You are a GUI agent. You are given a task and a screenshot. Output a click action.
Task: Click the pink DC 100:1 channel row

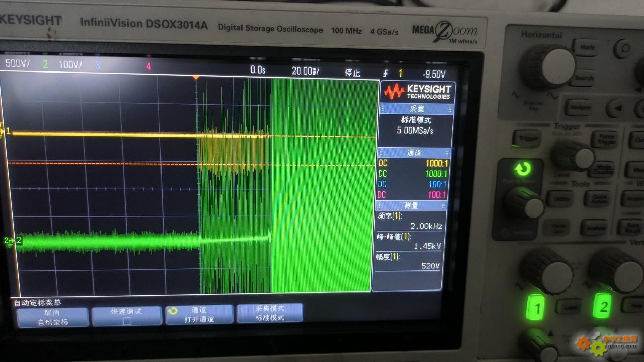(x=413, y=194)
